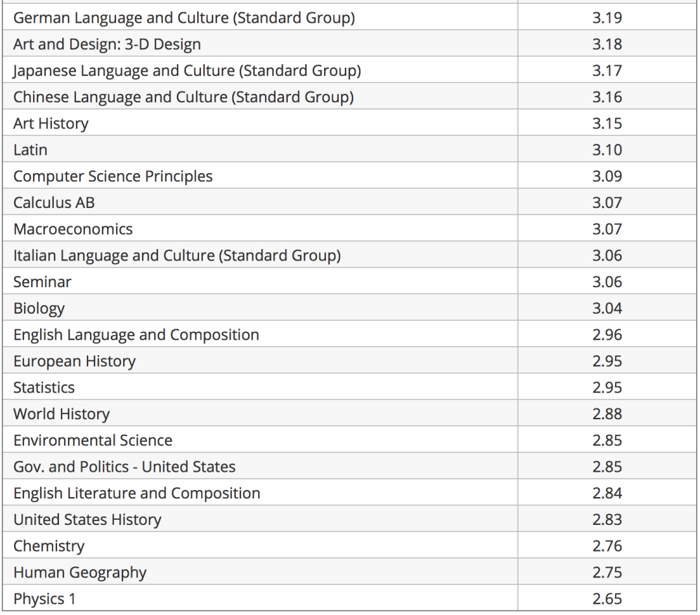Select Gov. and Politics - United States

124,467
